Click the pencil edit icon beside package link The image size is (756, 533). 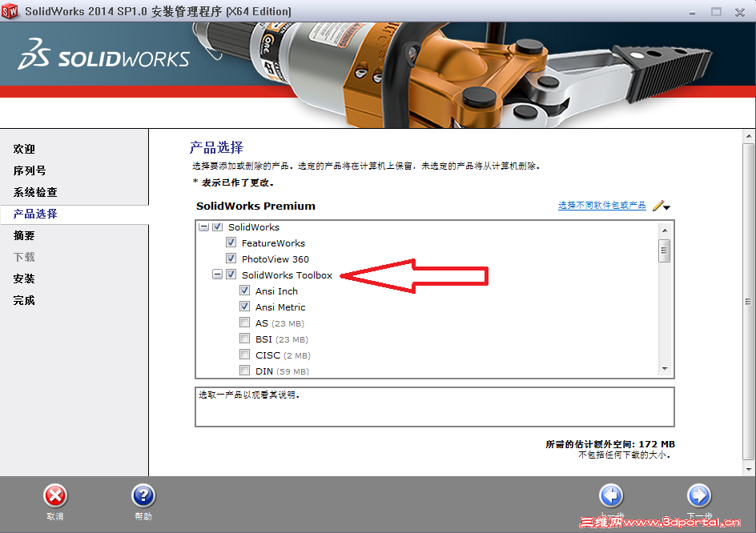tap(658, 206)
